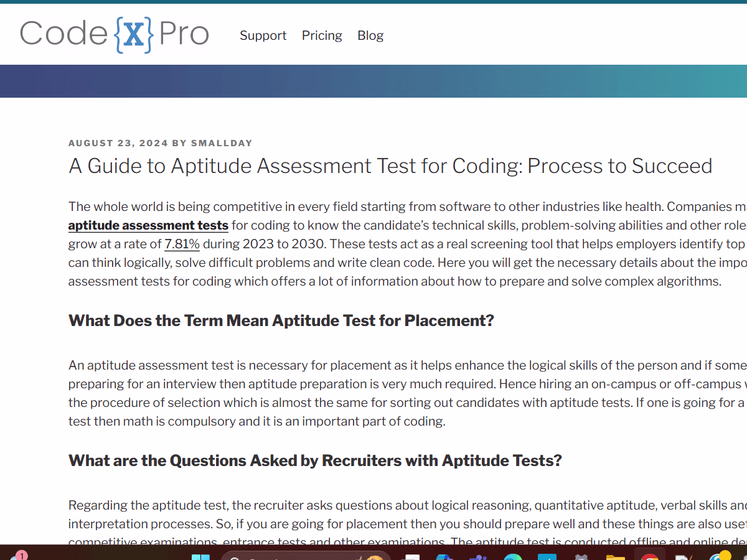Click the article title heading
Screen dimensions: 747x560
(x=390, y=166)
